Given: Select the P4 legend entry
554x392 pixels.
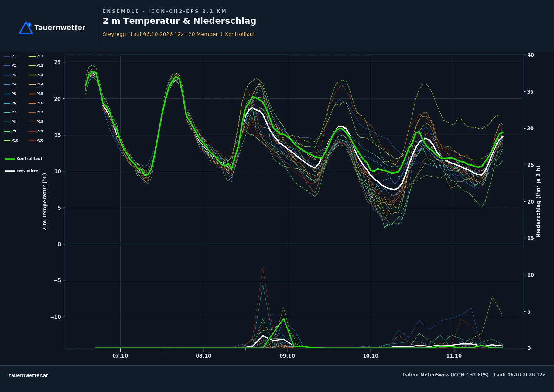Looking at the screenshot, I should 10,84.
